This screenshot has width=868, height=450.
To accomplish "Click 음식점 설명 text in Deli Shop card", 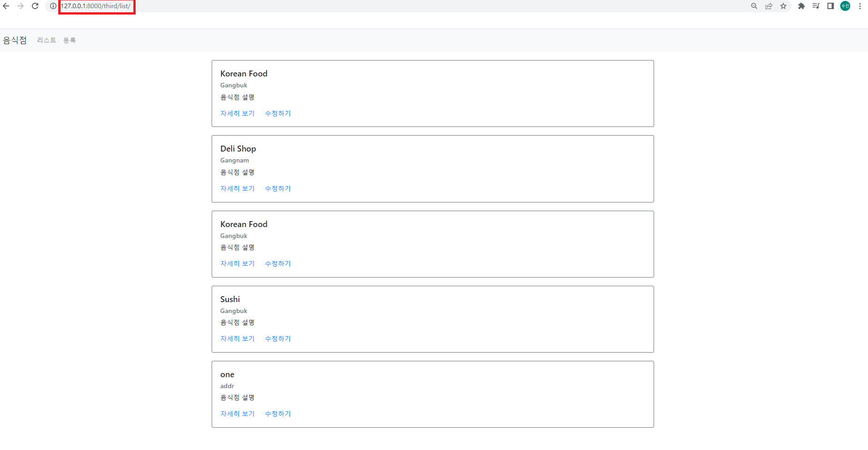I will [237, 172].
